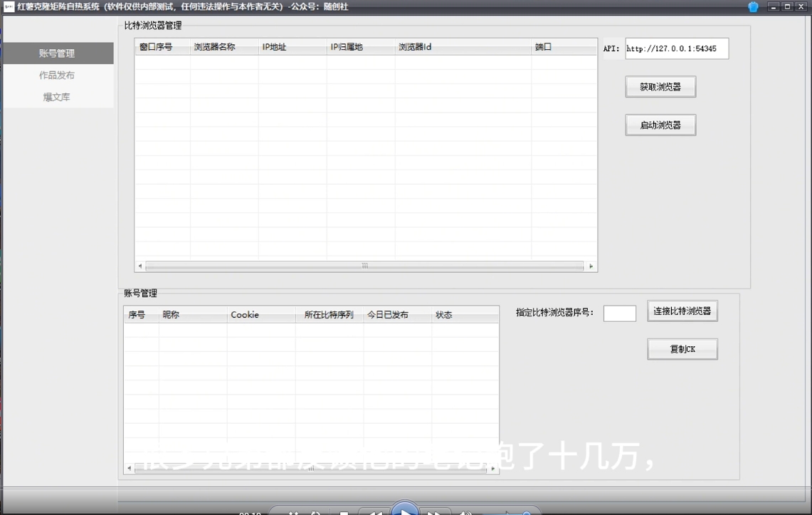
Task: Click the 获取浏览器 button
Action: (x=660, y=87)
